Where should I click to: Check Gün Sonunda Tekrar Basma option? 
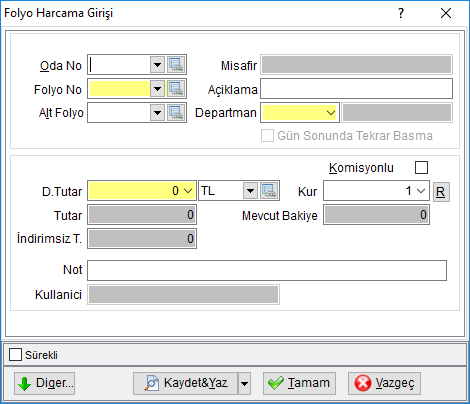tap(267, 136)
